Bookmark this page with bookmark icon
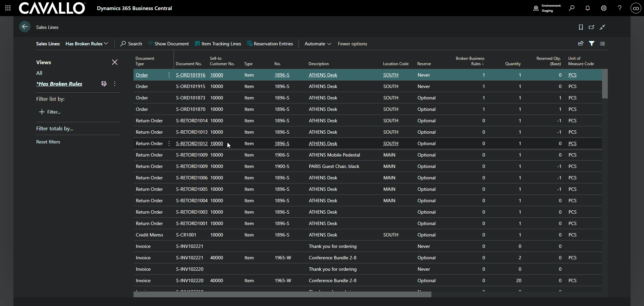 [581, 27]
